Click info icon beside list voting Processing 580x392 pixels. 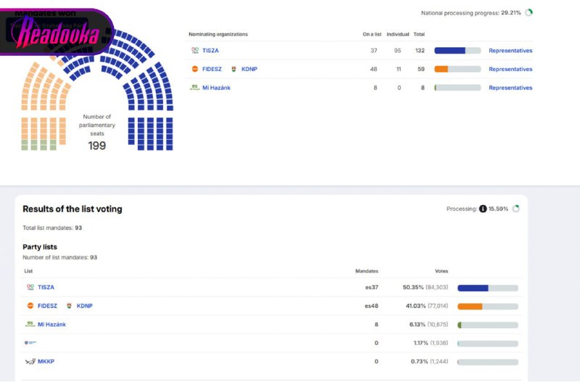point(483,209)
